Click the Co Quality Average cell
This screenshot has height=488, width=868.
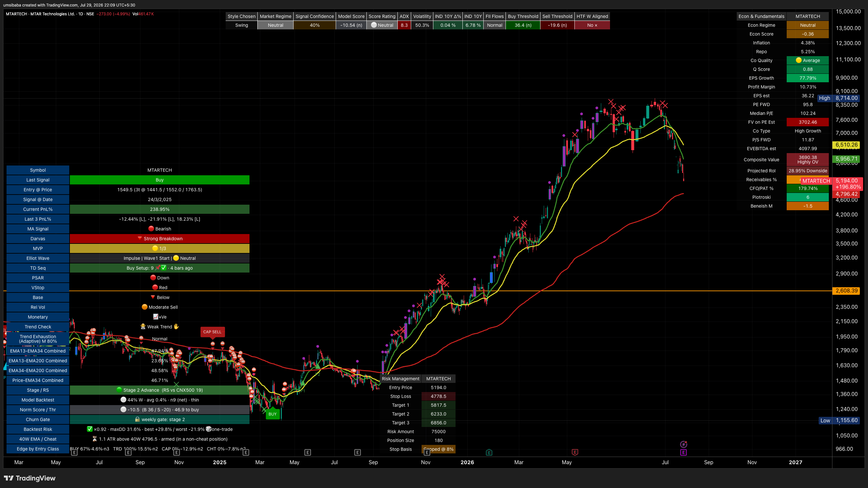click(808, 60)
